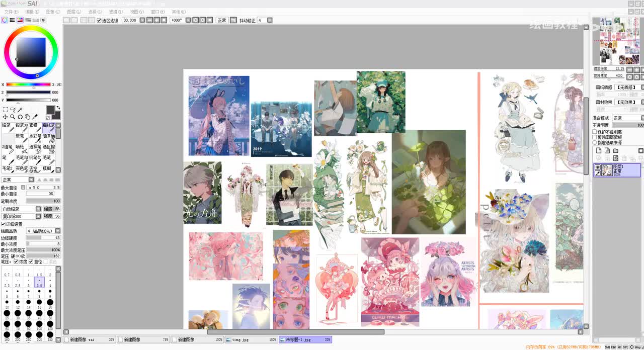This screenshot has height=350, width=644.
Task: Select the 炭笔 charcoal brush
Action: (21, 138)
